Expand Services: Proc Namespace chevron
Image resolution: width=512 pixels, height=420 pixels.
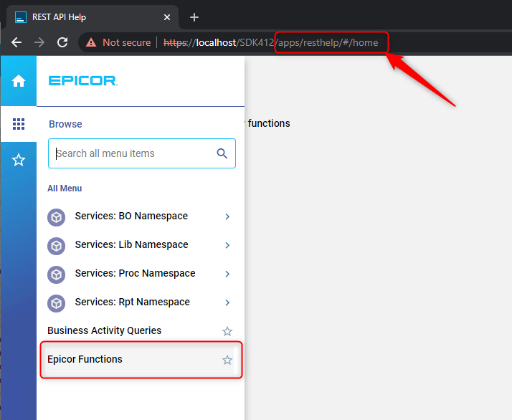tap(227, 274)
